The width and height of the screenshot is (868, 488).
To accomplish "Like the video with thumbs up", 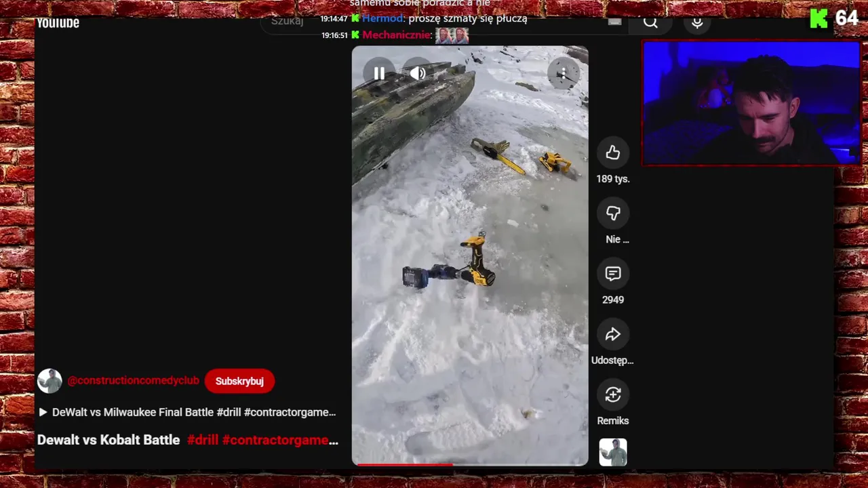I will [x=613, y=152].
